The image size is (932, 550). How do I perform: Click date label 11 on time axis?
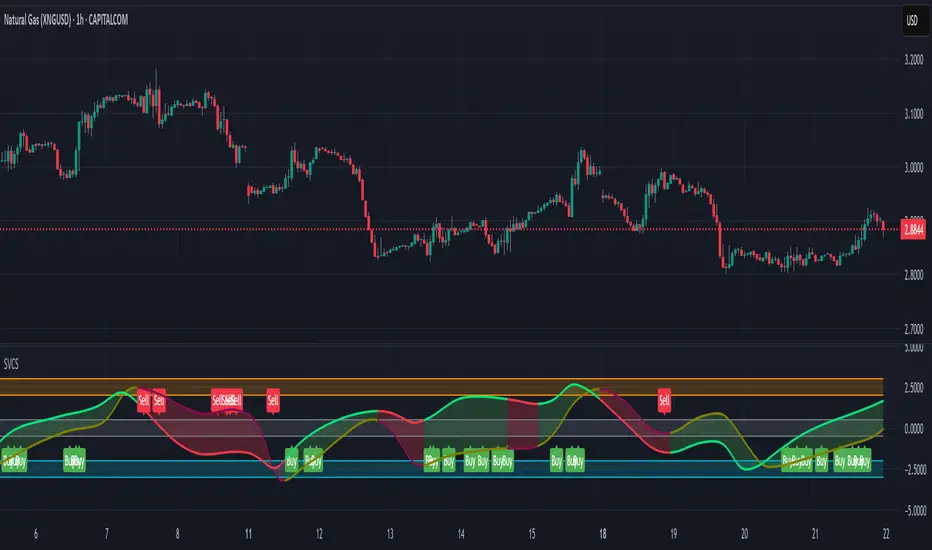click(x=248, y=534)
